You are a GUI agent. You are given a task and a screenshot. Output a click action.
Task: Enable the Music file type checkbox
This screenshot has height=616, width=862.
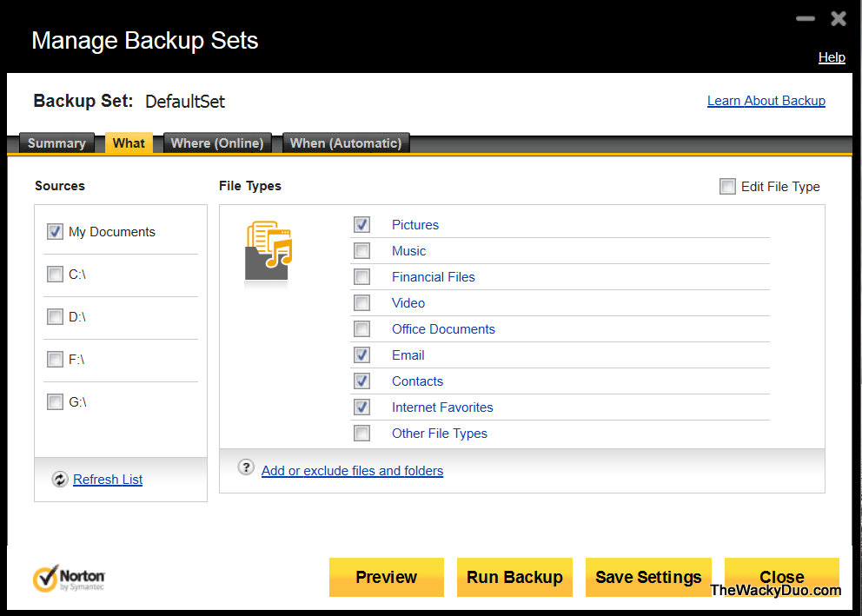click(361, 251)
